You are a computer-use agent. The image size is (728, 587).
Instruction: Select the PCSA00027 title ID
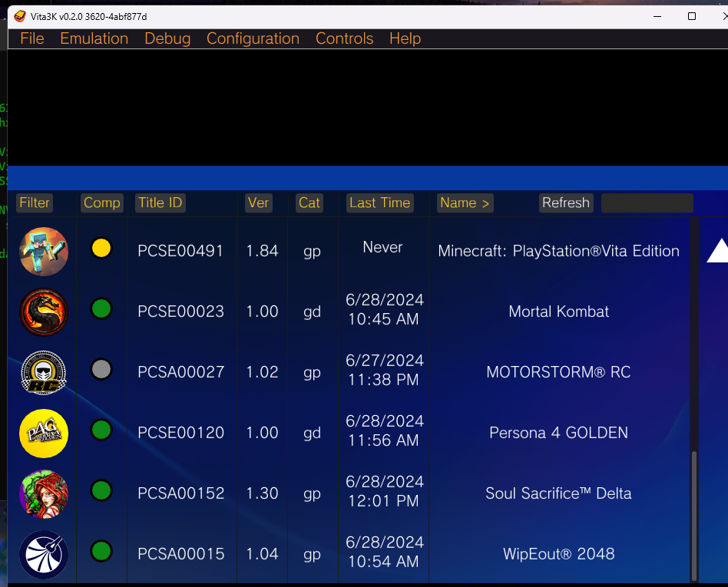tap(180, 372)
